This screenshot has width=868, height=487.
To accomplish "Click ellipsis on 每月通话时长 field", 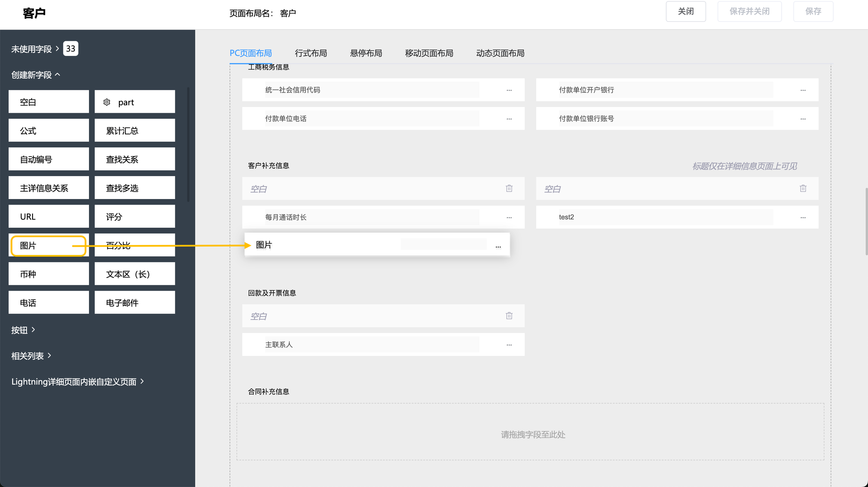I will point(509,217).
